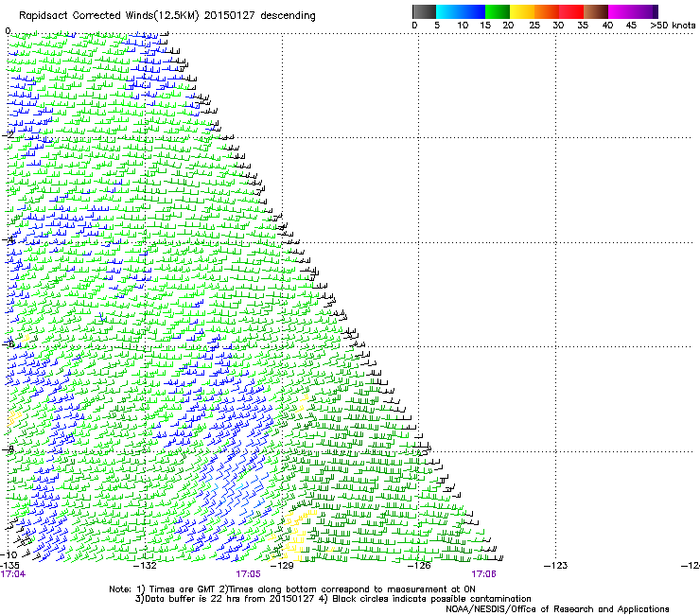Click the latitude axis label "-4"
Image resolution: width=700 pixels, height=615 pixels.
8,239
